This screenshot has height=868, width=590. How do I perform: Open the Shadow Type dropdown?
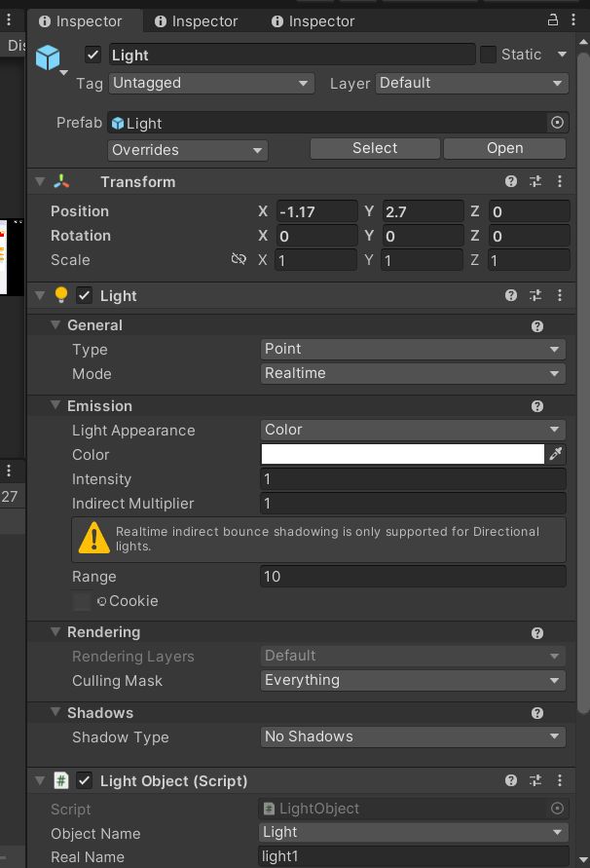413,736
